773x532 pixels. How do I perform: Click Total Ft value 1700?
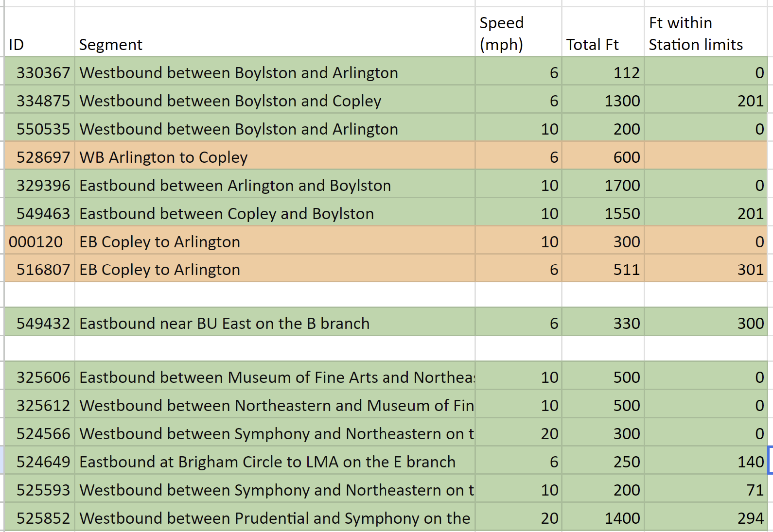603,185
